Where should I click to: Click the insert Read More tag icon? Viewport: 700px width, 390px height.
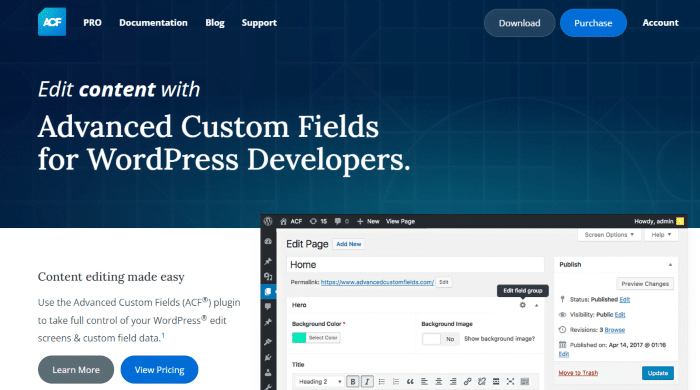[x=496, y=382]
